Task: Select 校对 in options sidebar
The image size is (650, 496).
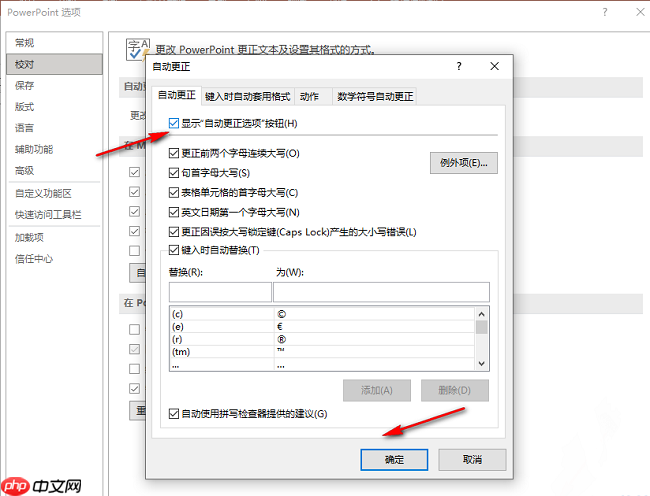Action: point(54,64)
